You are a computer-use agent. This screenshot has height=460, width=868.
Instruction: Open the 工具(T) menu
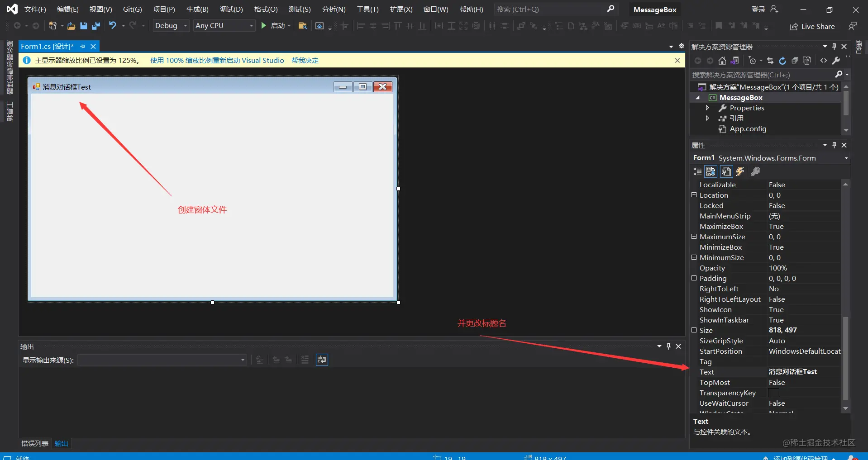click(367, 9)
